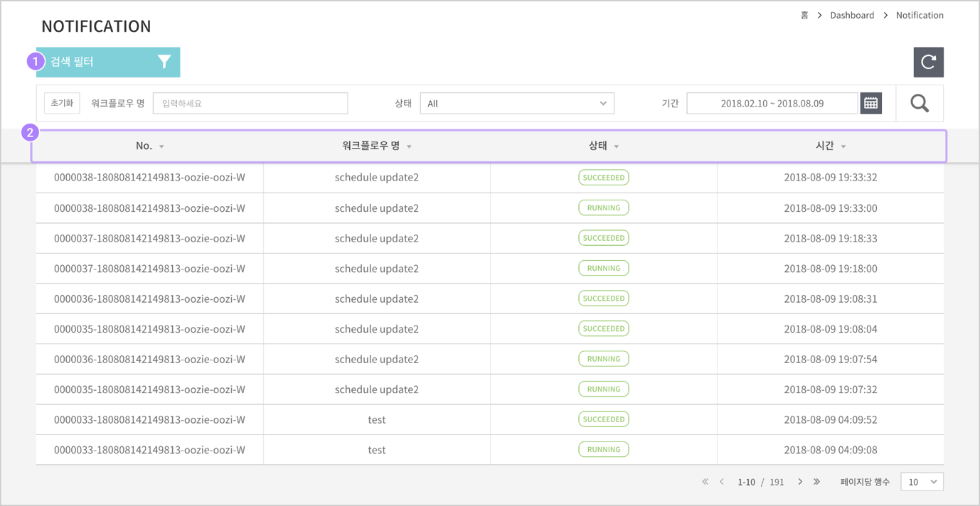Click timestamp 2018-08-09 04:09:08
Image resolution: width=980 pixels, height=506 pixels.
point(831,450)
